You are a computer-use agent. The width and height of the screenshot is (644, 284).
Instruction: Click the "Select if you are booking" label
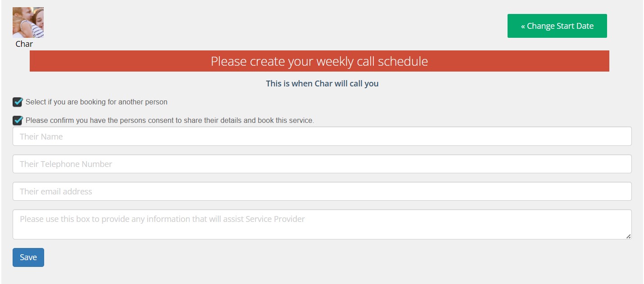96,102
